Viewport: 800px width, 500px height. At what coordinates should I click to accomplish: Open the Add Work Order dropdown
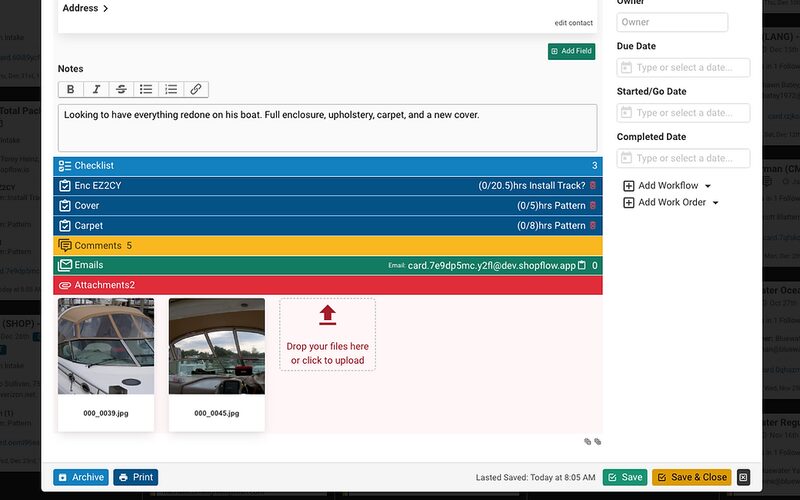point(671,203)
